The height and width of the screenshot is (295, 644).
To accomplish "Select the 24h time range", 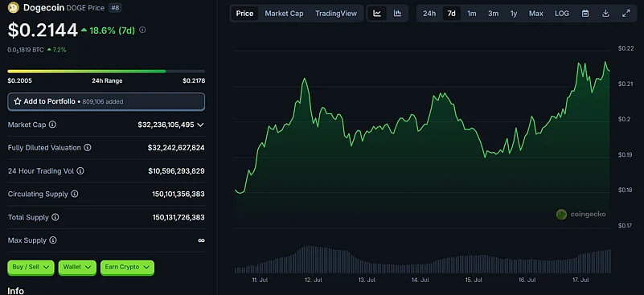I will (x=429, y=14).
